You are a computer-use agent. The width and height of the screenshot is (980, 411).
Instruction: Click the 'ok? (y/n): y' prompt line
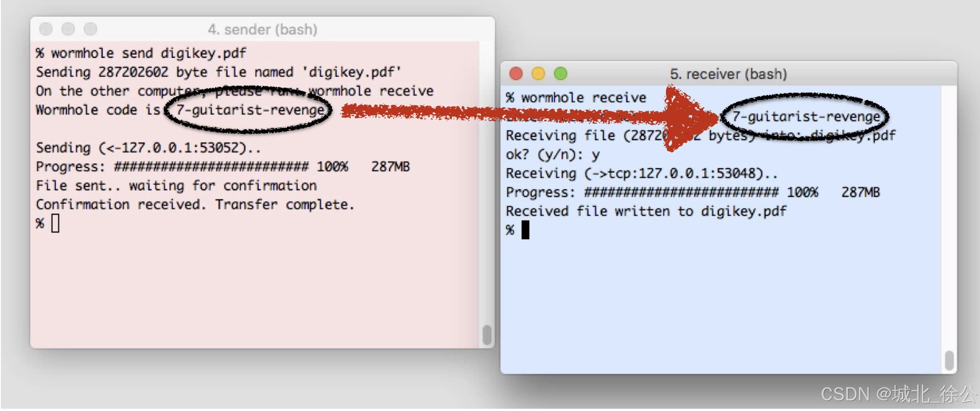click(552, 155)
